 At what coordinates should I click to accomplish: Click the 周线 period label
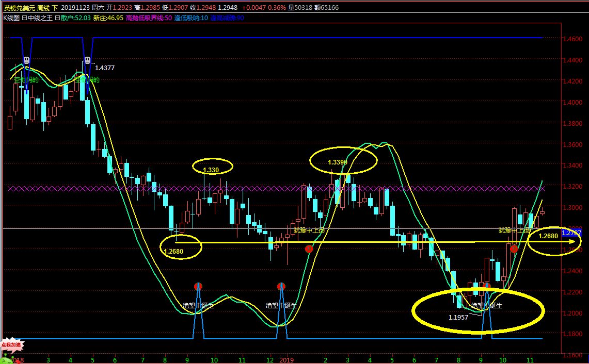pyautogui.click(x=43, y=8)
